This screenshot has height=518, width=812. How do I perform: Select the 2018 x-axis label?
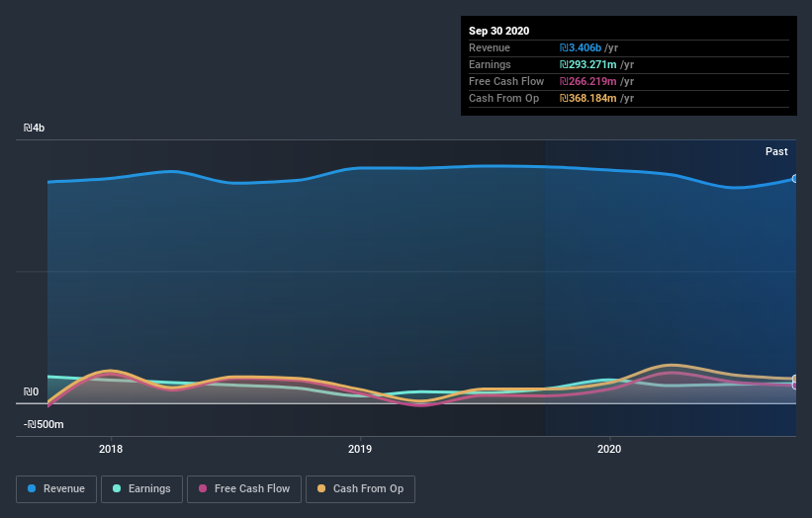tap(111, 449)
